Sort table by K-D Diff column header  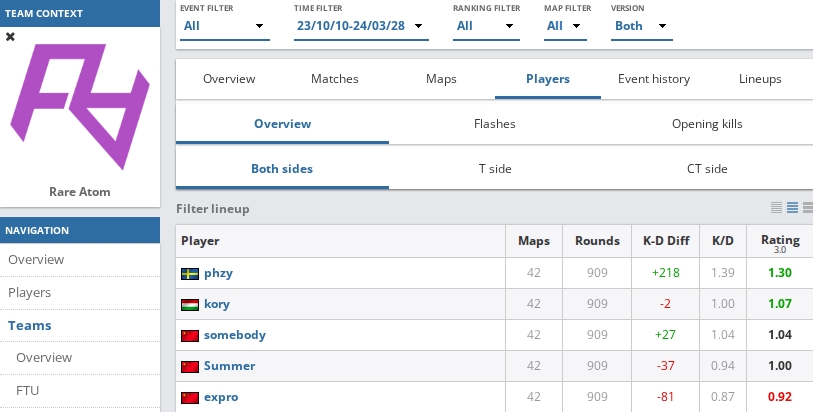pyautogui.click(x=666, y=241)
